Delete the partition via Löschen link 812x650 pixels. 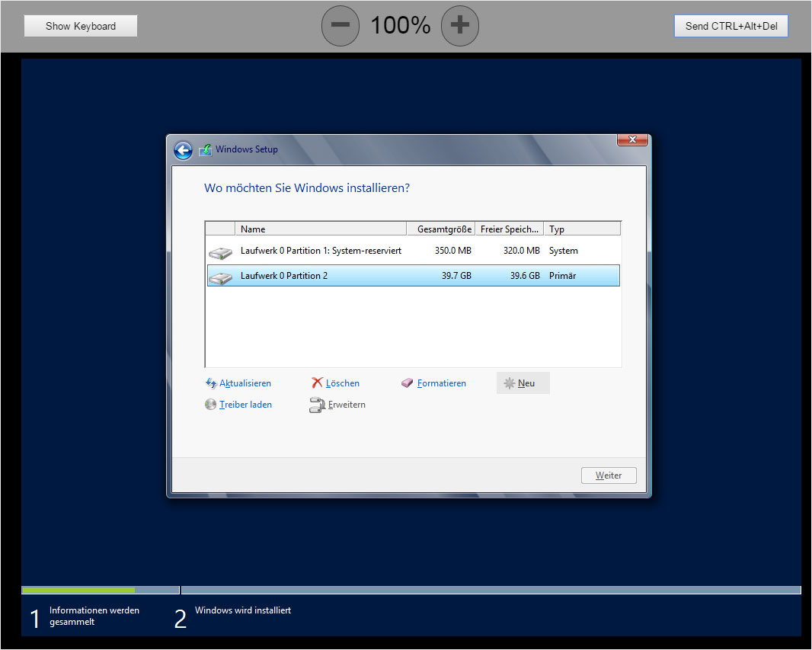(x=342, y=383)
